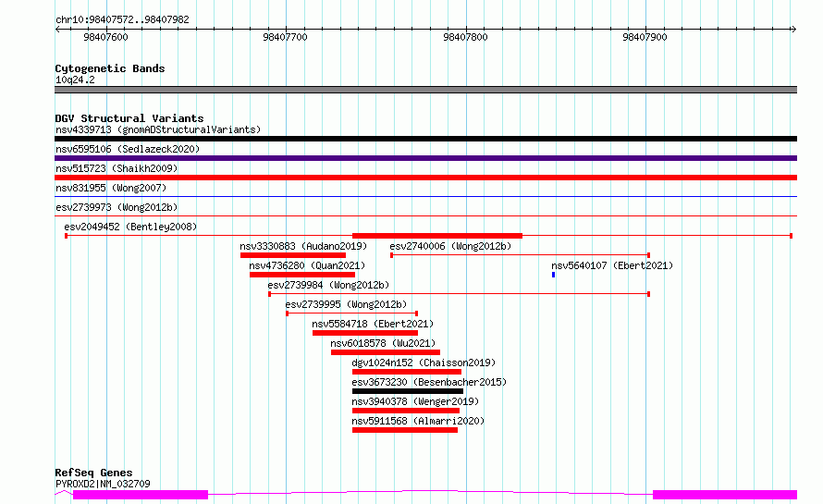Click the nsv5584718 (Ebert2021) text label
The height and width of the screenshot is (504, 823).
point(373,324)
